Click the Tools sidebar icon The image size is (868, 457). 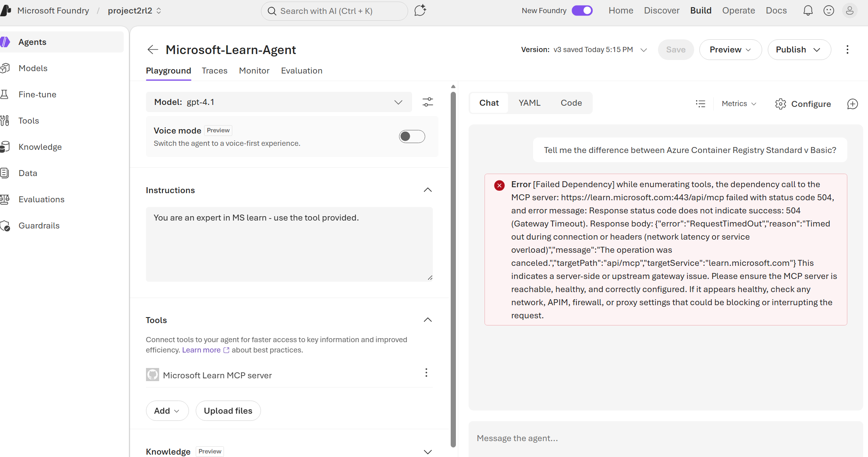5,121
